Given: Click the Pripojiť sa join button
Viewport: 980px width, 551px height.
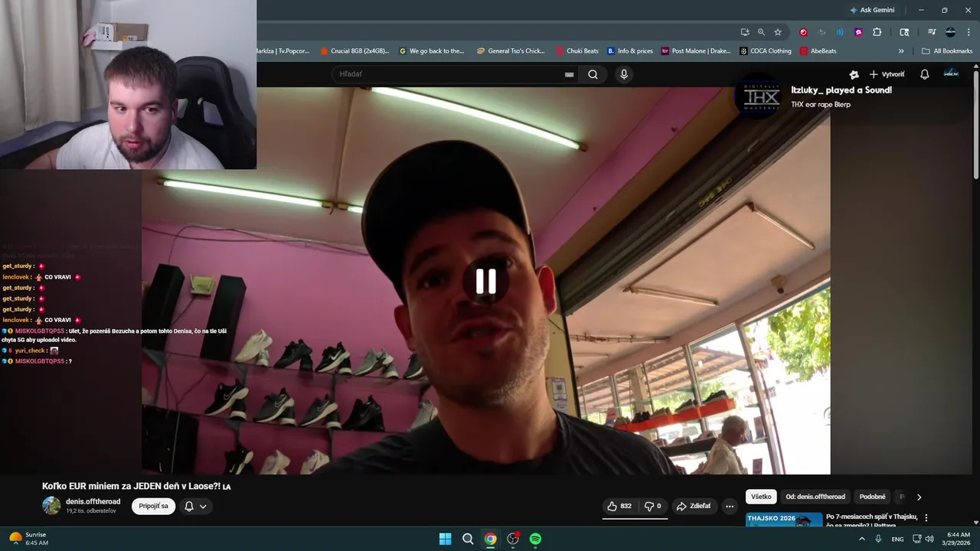Looking at the screenshot, I should pos(154,506).
